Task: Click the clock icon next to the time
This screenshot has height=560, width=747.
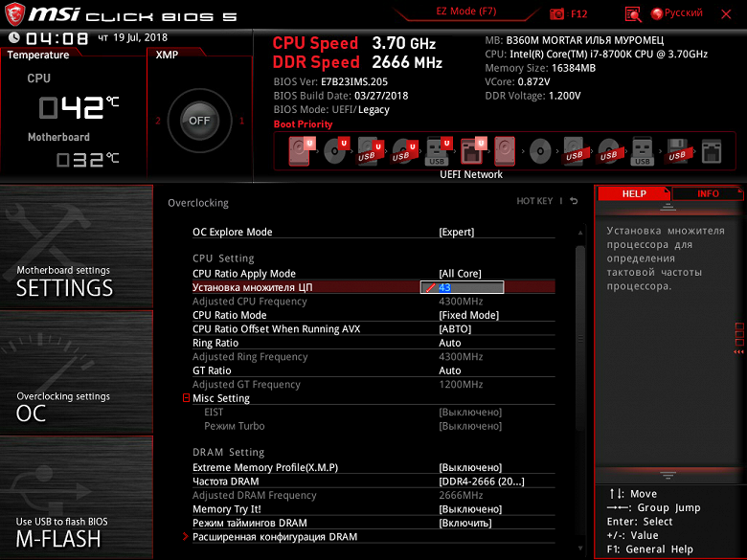Action: [13, 37]
